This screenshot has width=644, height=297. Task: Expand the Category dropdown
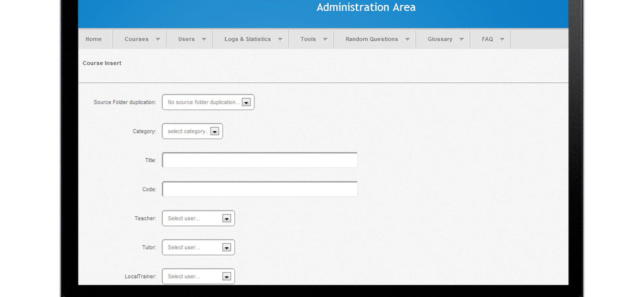pos(192,132)
